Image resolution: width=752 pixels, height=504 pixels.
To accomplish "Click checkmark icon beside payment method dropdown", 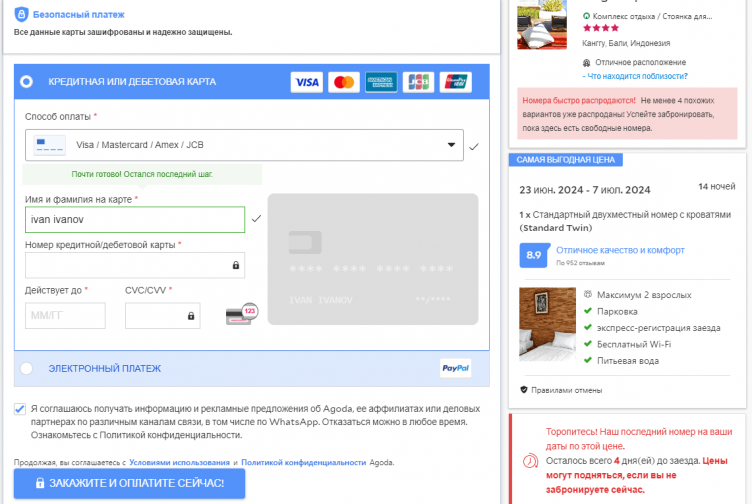I will [474, 147].
